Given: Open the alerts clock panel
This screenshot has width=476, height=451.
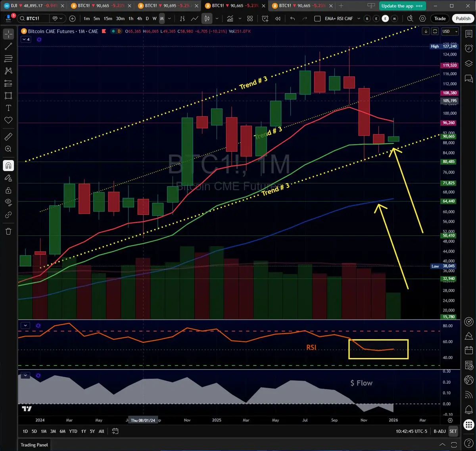Looking at the screenshot, I should (468, 48).
